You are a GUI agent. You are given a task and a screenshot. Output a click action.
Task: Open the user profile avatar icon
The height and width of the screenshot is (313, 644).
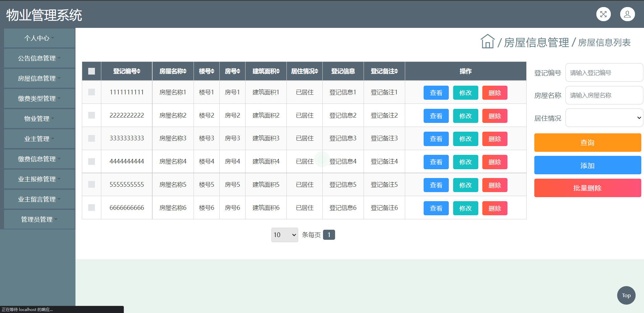pos(627,14)
